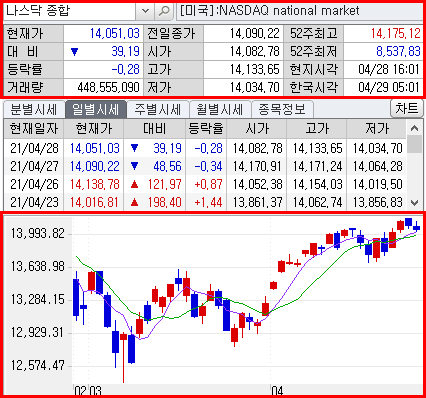The image size is (426, 398).
Task: Click the table scrollbar thumb
Action: coord(414,144)
